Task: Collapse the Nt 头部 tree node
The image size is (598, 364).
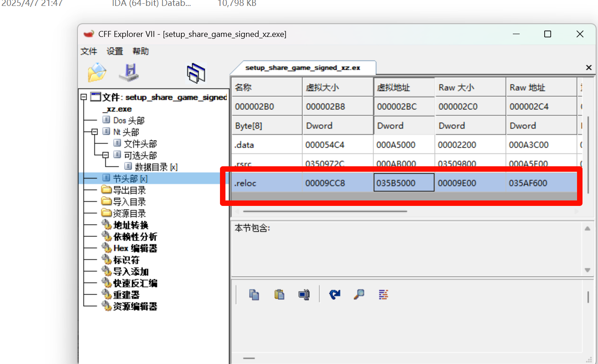Action: pos(95,132)
